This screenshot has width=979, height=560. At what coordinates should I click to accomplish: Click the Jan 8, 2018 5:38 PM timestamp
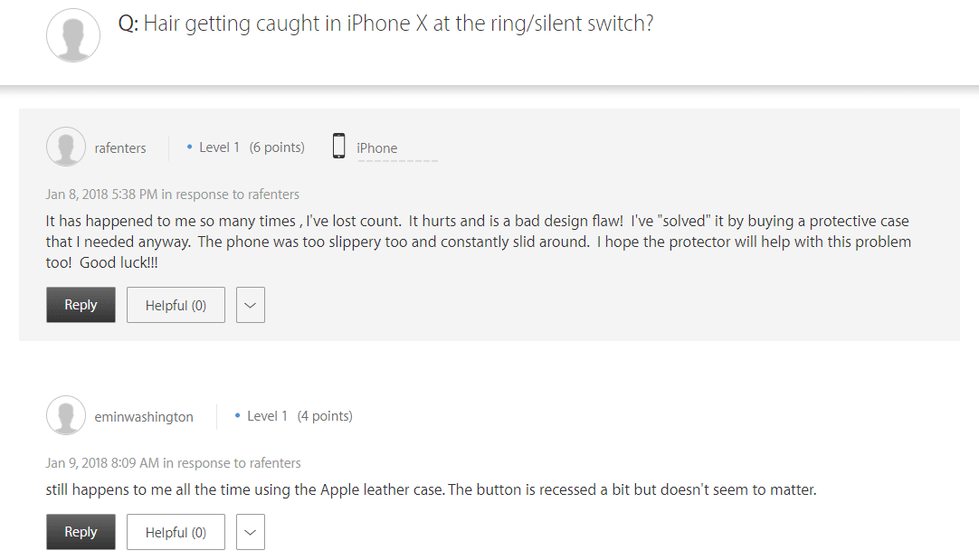[102, 195]
